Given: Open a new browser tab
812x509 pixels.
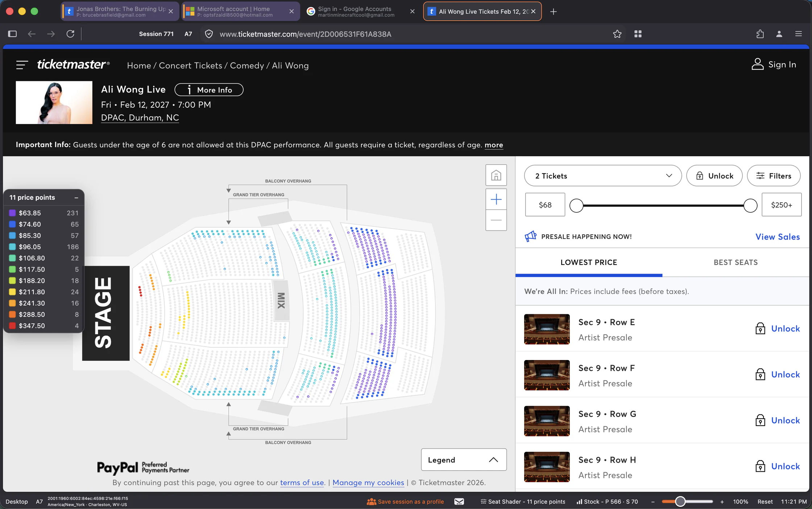Looking at the screenshot, I should [x=553, y=12].
